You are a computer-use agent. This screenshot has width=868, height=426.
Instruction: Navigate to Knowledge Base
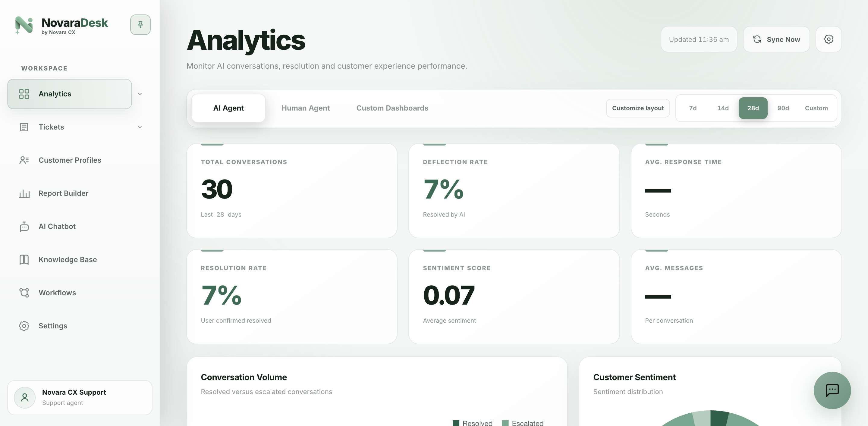[x=80, y=260]
